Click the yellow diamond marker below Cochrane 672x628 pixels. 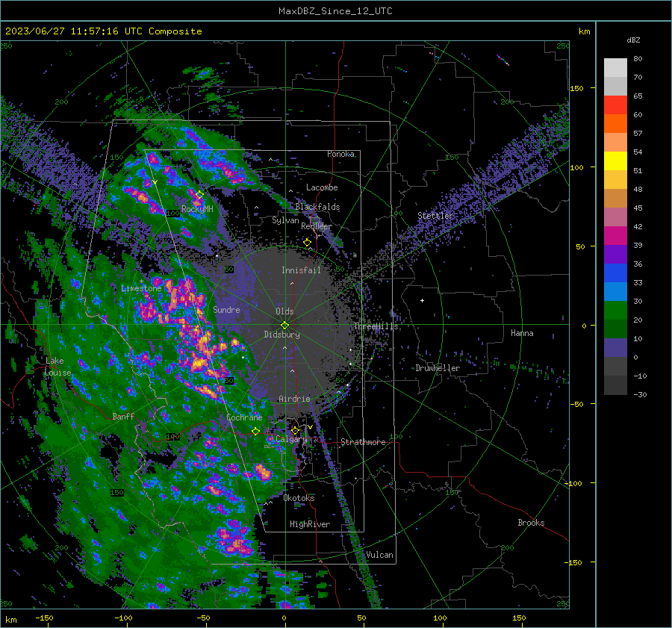[x=255, y=432]
